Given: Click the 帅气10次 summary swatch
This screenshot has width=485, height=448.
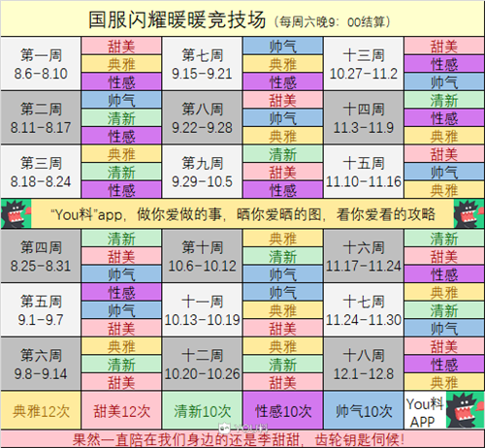Looking at the screenshot, I should tap(364, 410).
